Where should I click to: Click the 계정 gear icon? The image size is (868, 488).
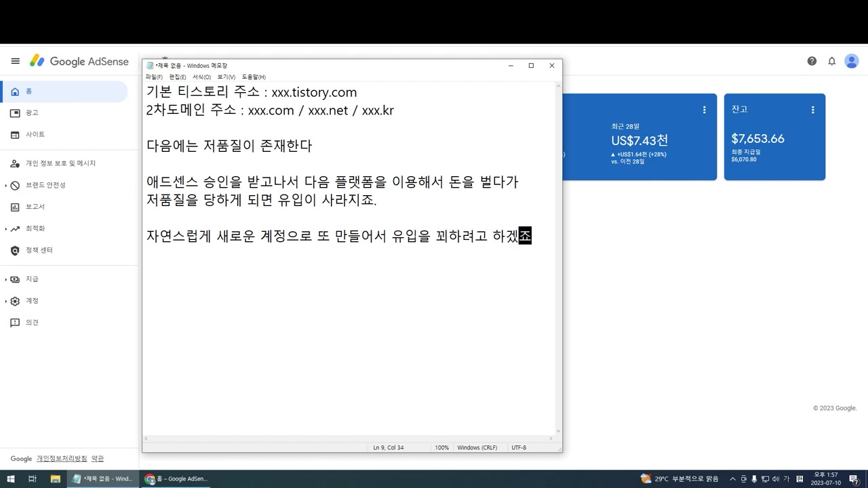(x=15, y=301)
